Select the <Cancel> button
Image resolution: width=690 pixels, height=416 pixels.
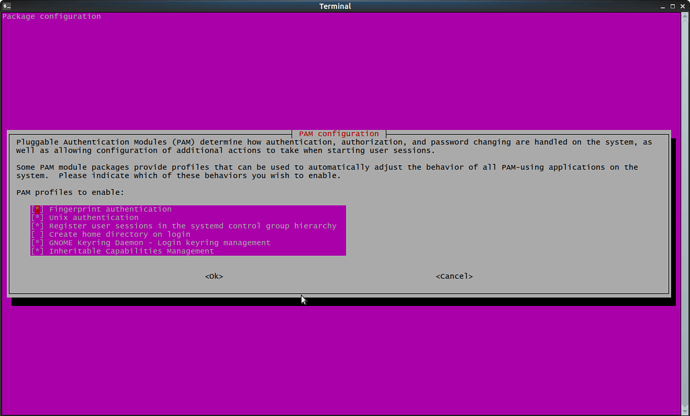coord(454,276)
